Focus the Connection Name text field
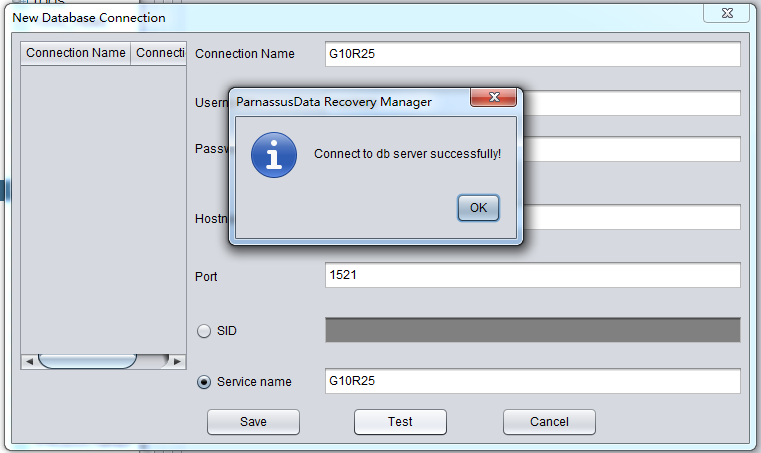This screenshot has width=761, height=453. [533, 54]
